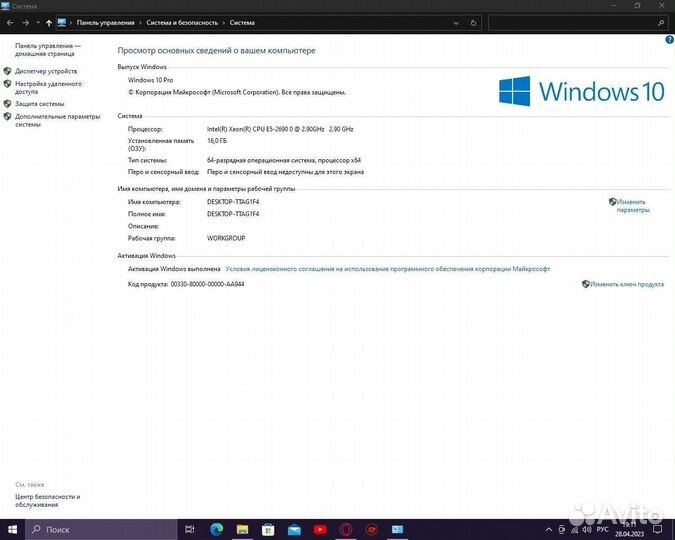Open network icon in system tray

[x=574, y=530]
